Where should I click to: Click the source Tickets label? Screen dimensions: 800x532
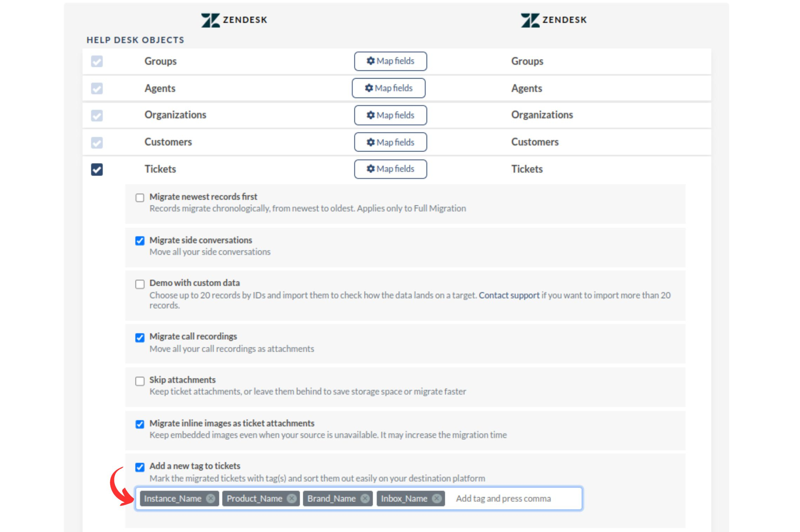(160, 169)
